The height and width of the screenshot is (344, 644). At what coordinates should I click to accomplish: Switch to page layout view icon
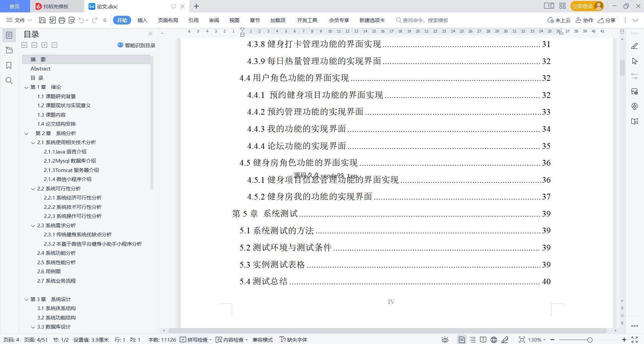[x=462, y=340]
